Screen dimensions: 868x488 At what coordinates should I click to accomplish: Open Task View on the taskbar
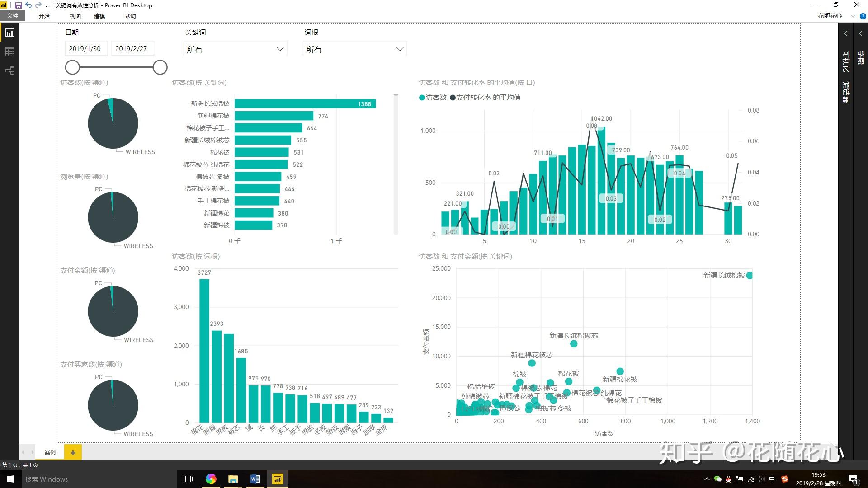coord(188,479)
